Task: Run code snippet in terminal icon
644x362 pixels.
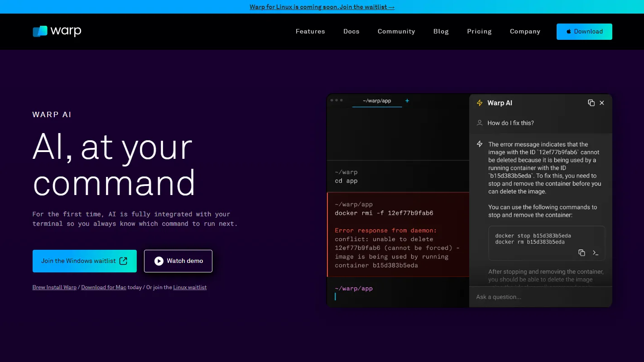Action: pyautogui.click(x=596, y=253)
